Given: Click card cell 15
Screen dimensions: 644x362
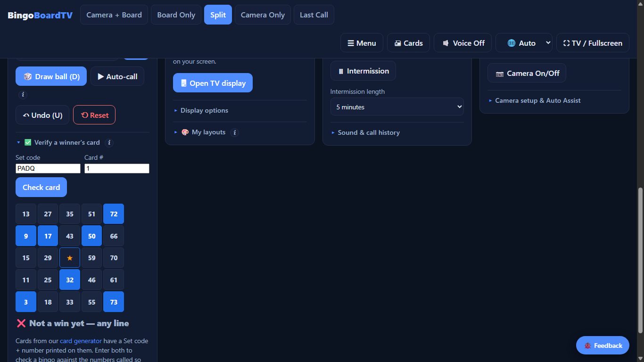Looking at the screenshot, I should tap(26, 258).
